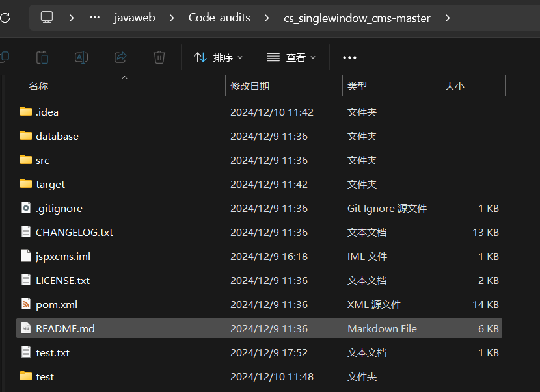Click the .gitignore file name

pyautogui.click(x=59, y=209)
